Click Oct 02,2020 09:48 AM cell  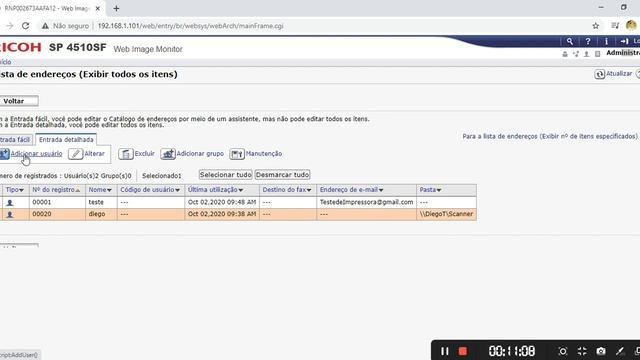tap(222, 202)
